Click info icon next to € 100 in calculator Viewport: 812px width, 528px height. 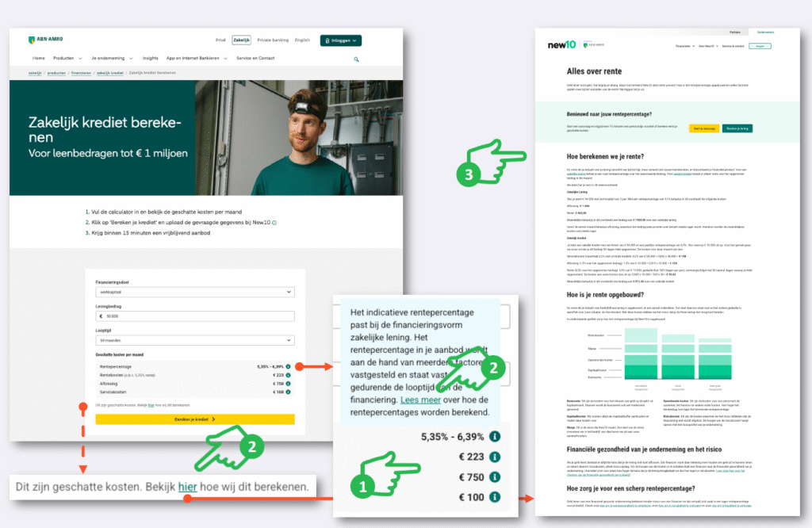tap(288, 392)
